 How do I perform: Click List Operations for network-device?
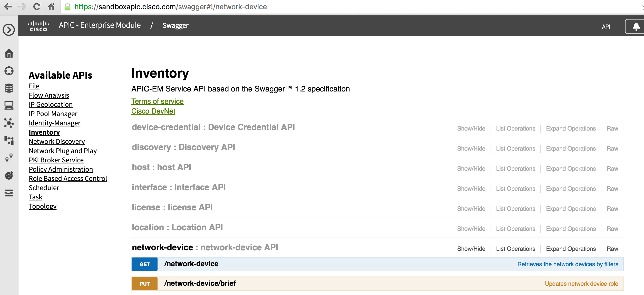pos(515,249)
